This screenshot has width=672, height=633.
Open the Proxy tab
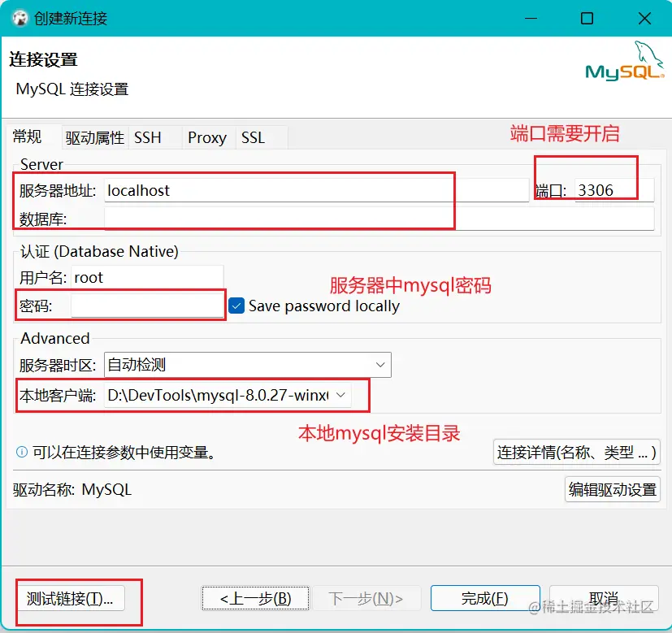pyautogui.click(x=207, y=138)
